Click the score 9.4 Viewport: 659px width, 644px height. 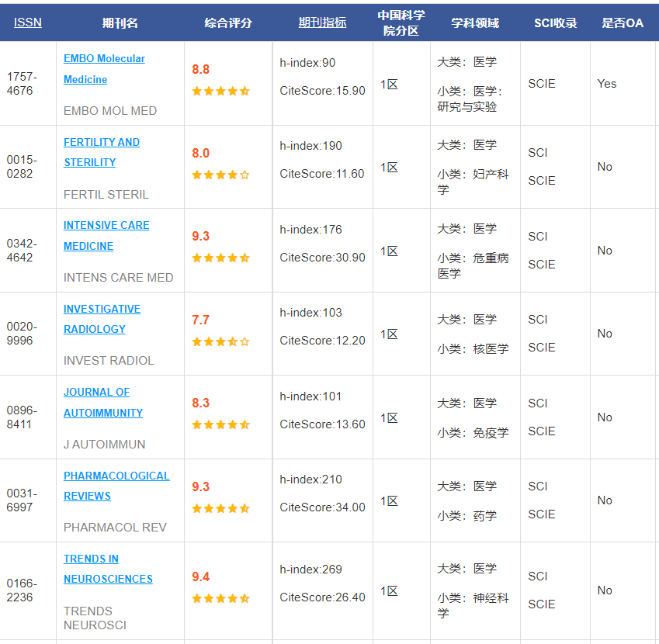pos(201,576)
